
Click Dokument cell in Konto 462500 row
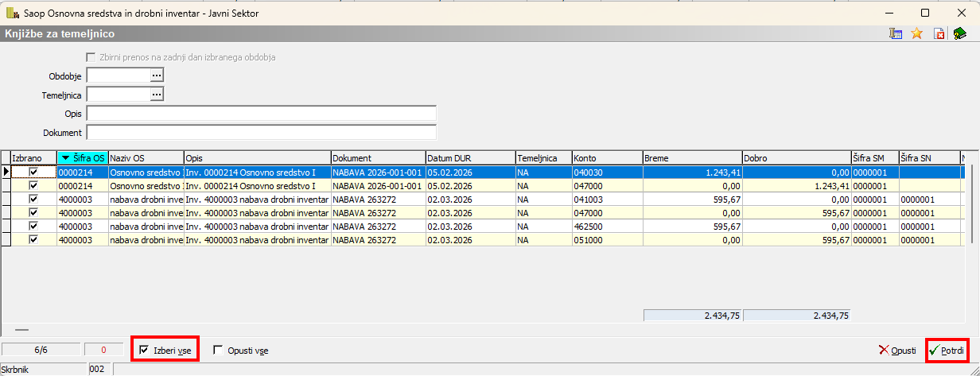click(x=378, y=226)
